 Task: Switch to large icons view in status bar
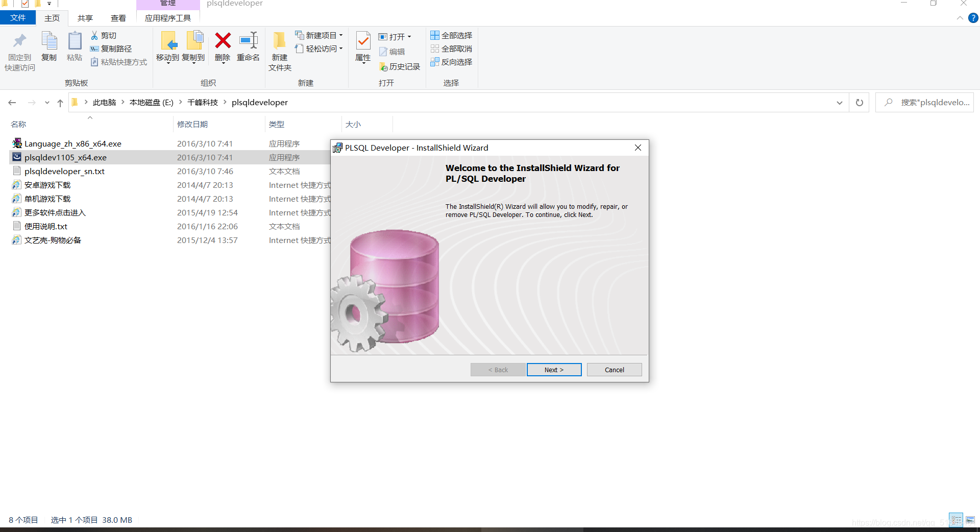click(x=970, y=520)
